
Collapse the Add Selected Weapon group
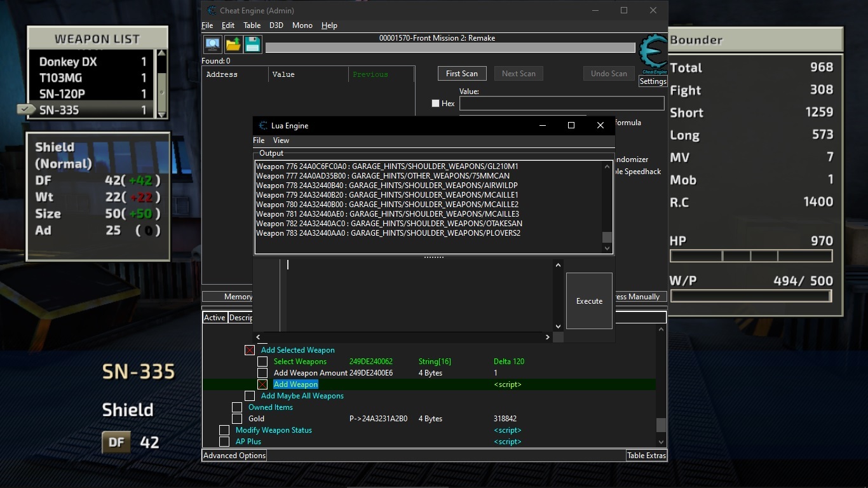click(250, 350)
